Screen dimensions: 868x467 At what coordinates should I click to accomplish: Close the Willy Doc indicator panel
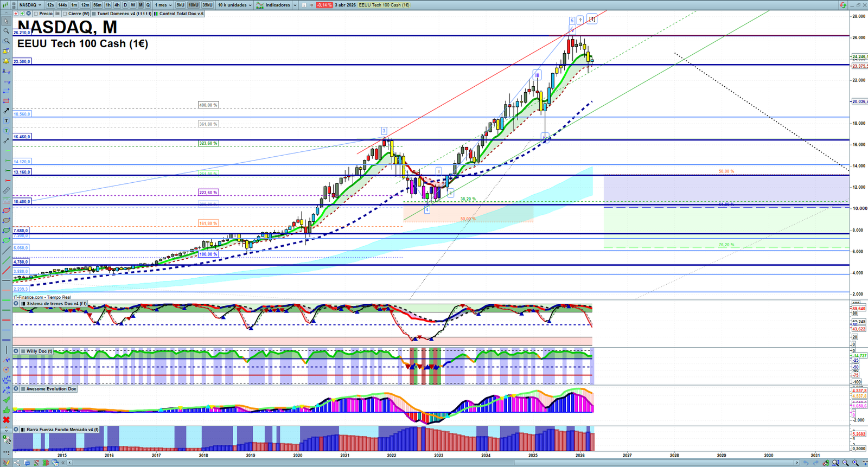tap(16, 351)
